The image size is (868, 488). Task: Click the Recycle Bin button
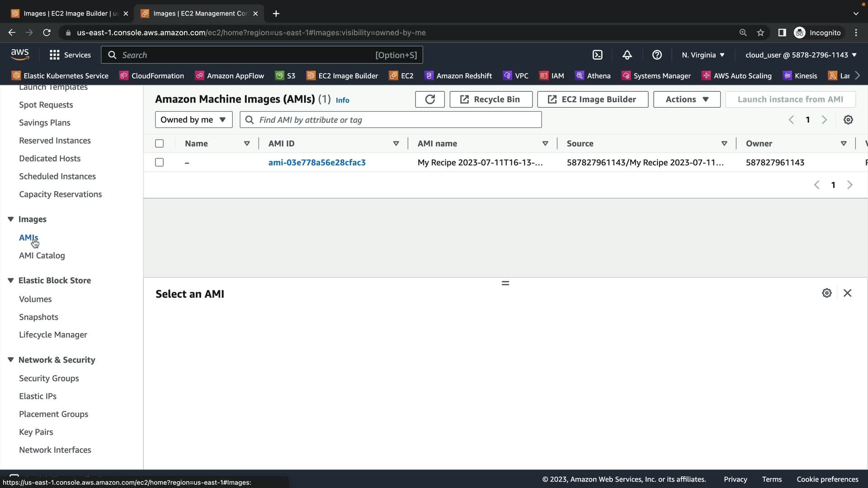pos(491,99)
